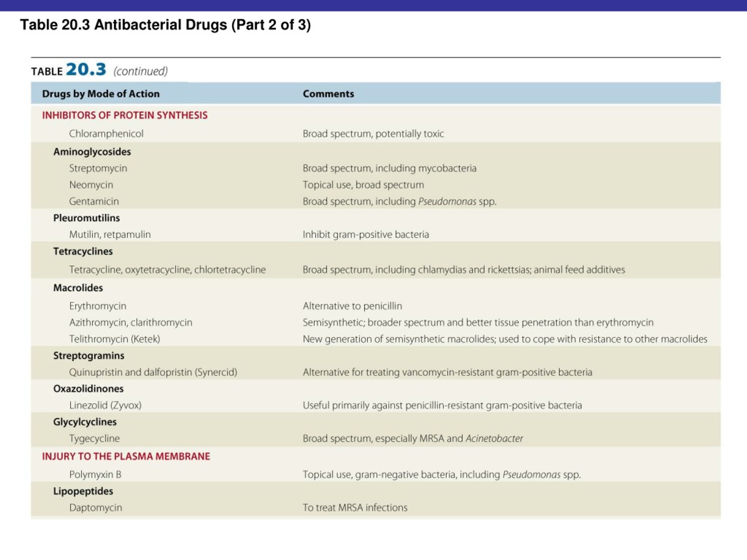This screenshot has width=747, height=560.
Task: Click 'Broad spectrum, including Pseudomonas spp.' for Gentamicin
Action: (399, 202)
